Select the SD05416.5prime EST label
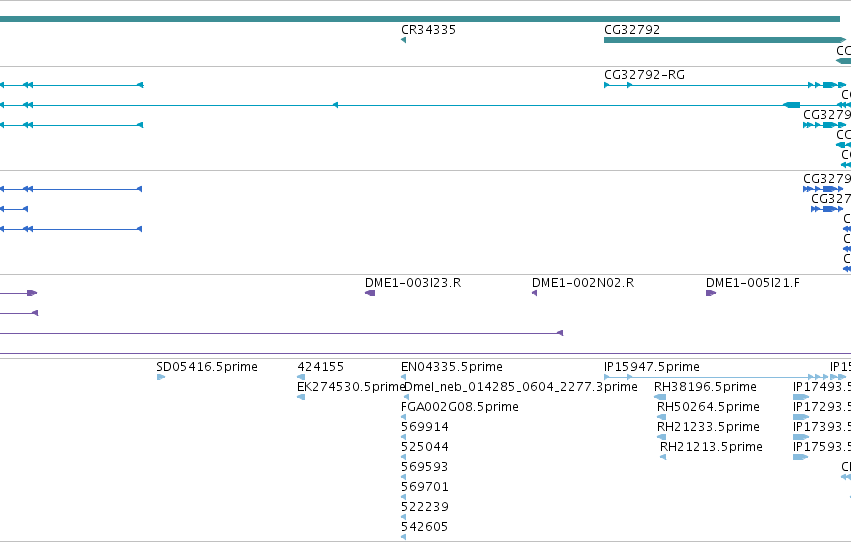Image resolution: width=851 pixels, height=542 pixels. [x=207, y=367]
